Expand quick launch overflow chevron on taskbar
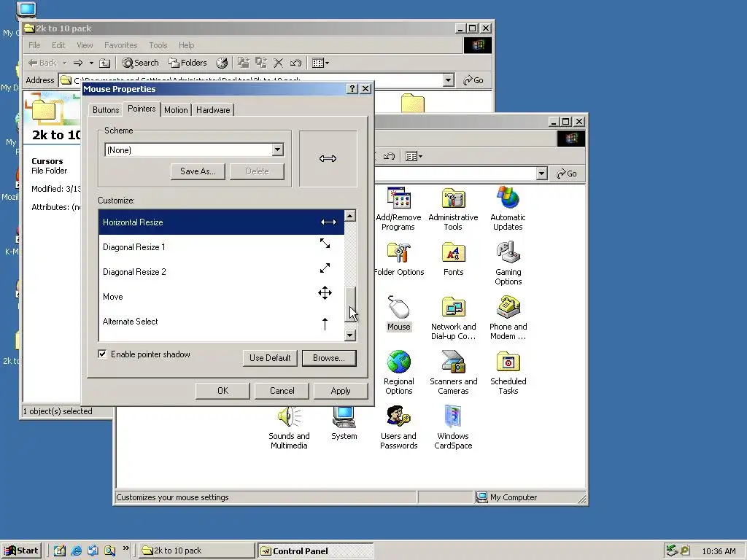 tap(125, 548)
